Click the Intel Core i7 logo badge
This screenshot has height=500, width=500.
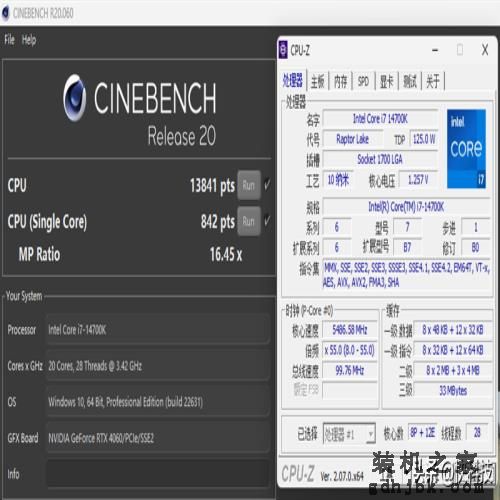466,149
